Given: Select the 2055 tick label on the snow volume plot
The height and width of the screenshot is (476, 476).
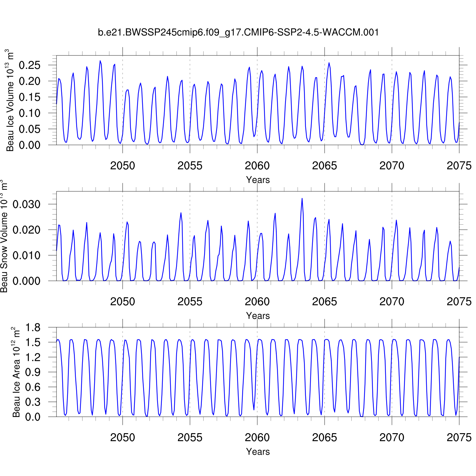Looking at the screenshot, I should click(190, 301).
